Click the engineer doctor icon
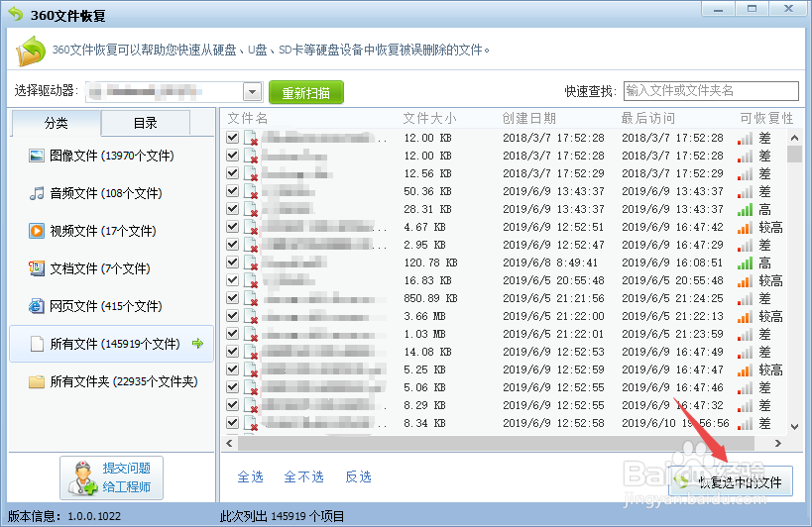812x527 pixels. (x=82, y=477)
